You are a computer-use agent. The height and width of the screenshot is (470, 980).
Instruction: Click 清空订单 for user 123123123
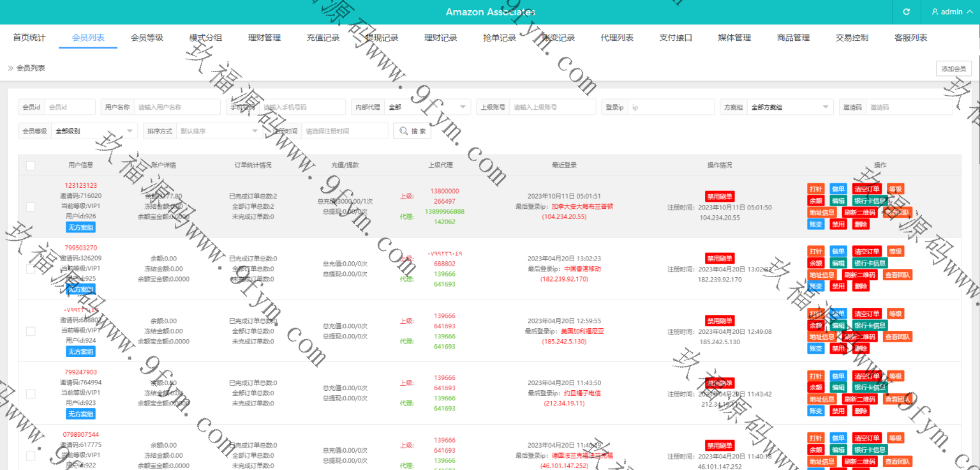click(866, 189)
